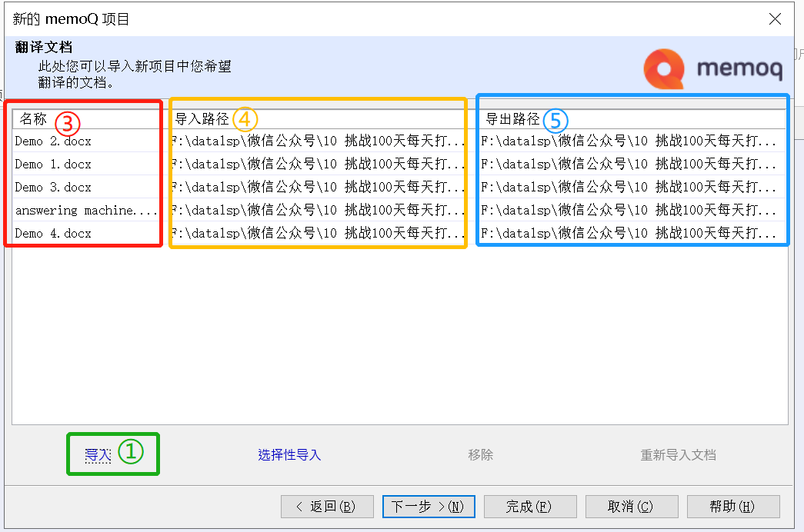Image resolution: width=804 pixels, height=532 pixels.
Task: Open the 选择性导入 link
Action: pyautogui.click(x=289, y=454)
